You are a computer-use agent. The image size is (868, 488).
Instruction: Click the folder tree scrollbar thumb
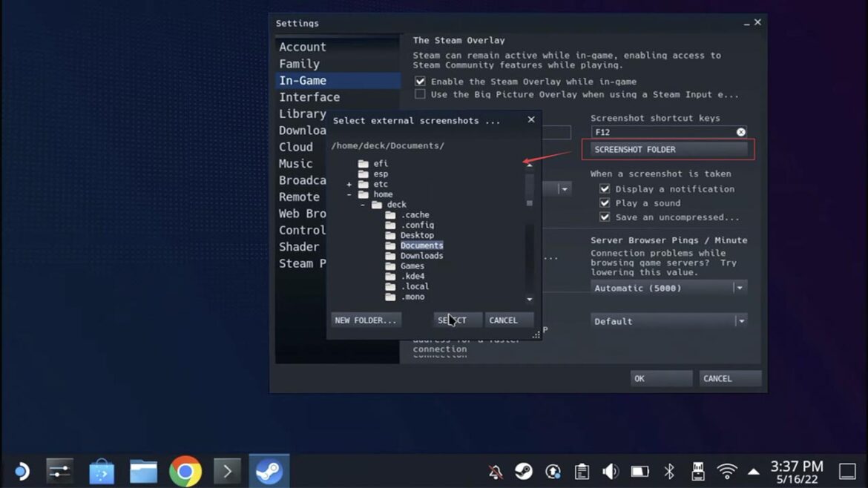(530, 190)
